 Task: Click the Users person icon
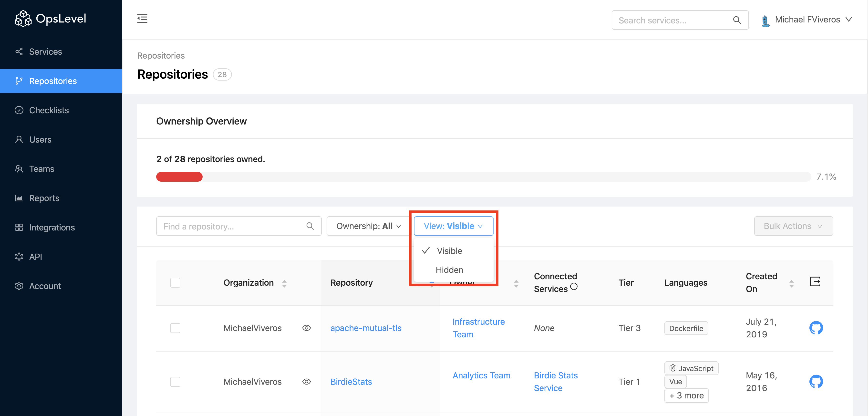click(19, 140)
